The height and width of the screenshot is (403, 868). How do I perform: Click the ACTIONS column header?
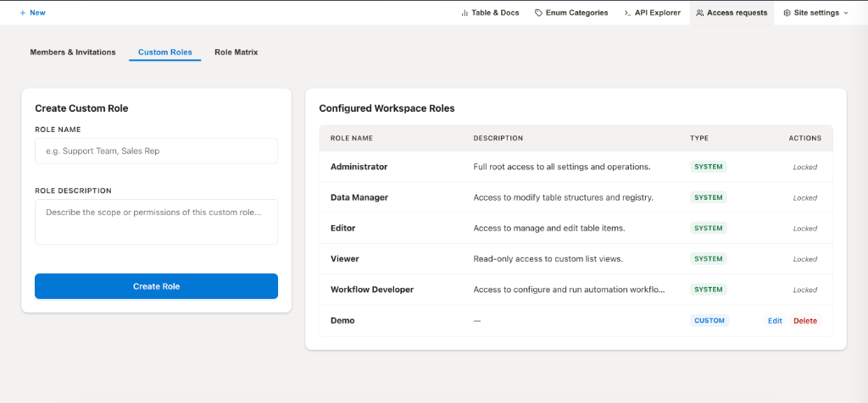tap(805, 138)
